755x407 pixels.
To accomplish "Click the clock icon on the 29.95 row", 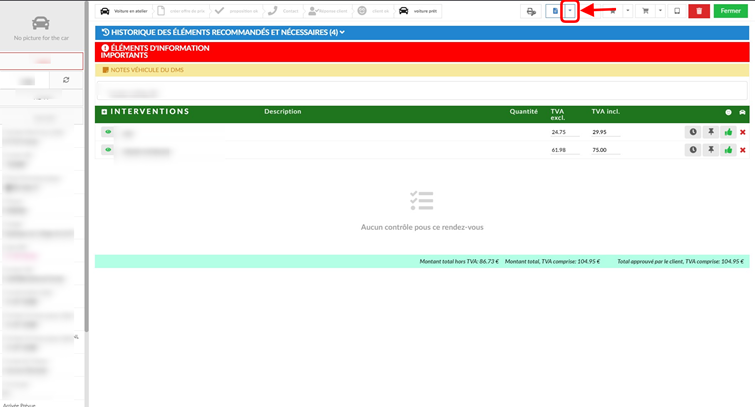I will coord(693,132).
